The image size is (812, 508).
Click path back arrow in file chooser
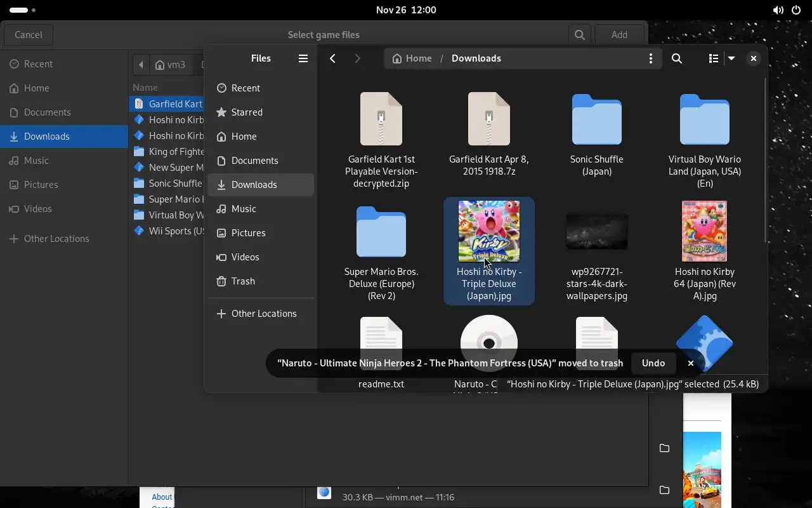coord(141,65)
